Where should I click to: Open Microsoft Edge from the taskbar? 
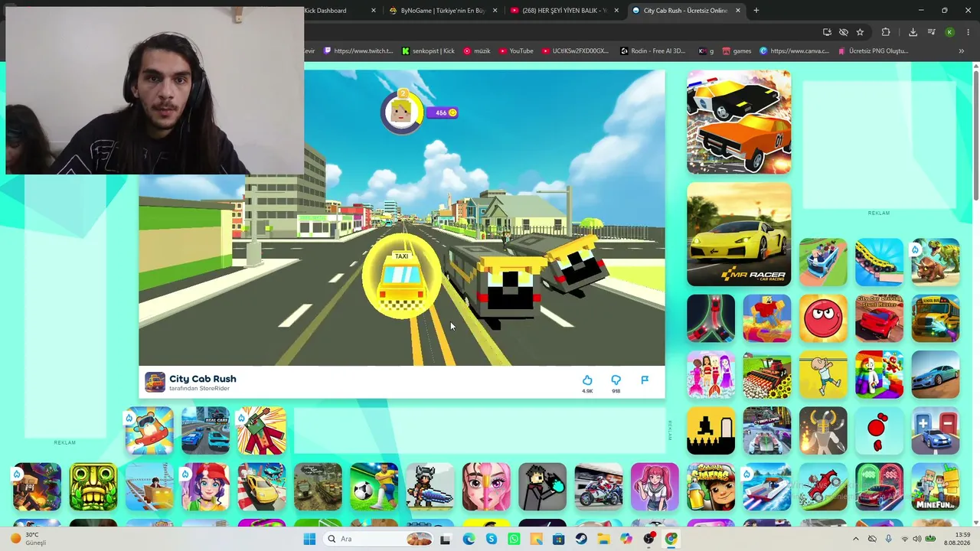(469, 539)
